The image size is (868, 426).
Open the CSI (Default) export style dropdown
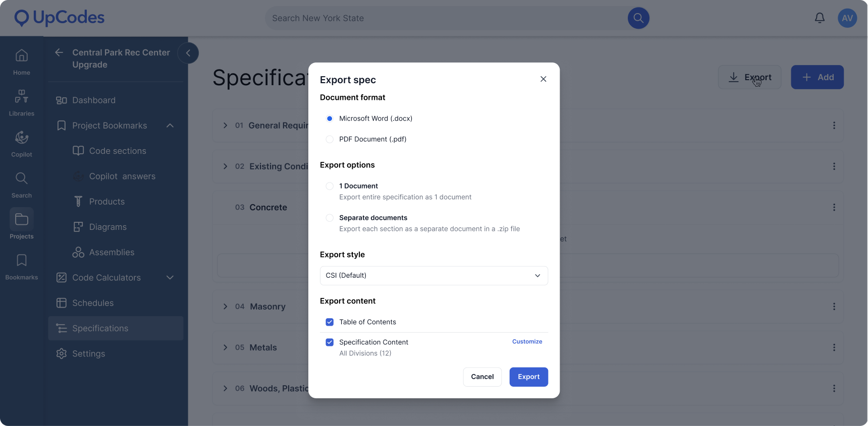434,276
